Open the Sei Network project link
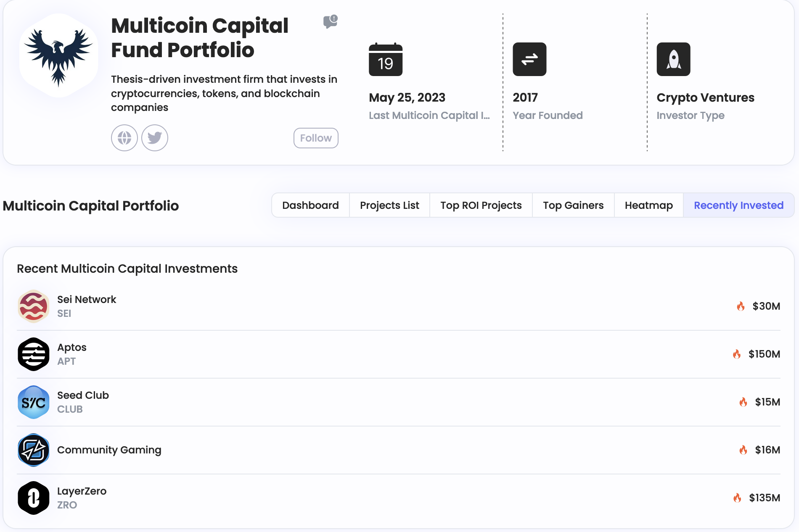This screenshot has width=799, height=532. click(87, 299)
